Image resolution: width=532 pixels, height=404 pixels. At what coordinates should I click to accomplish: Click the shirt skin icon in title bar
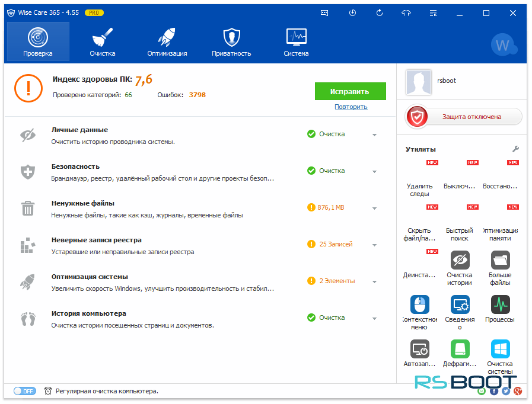tap(406, 13)
